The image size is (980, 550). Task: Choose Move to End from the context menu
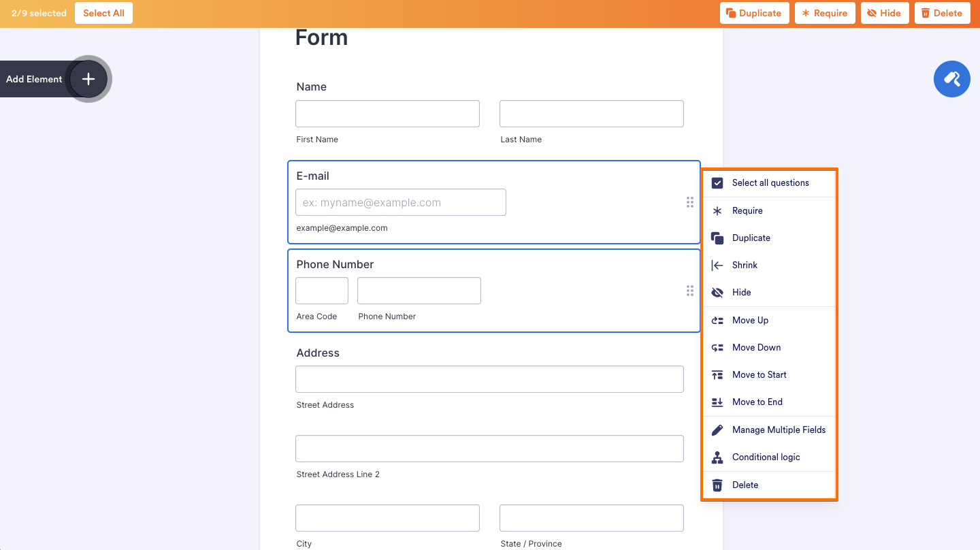point(717,402)
